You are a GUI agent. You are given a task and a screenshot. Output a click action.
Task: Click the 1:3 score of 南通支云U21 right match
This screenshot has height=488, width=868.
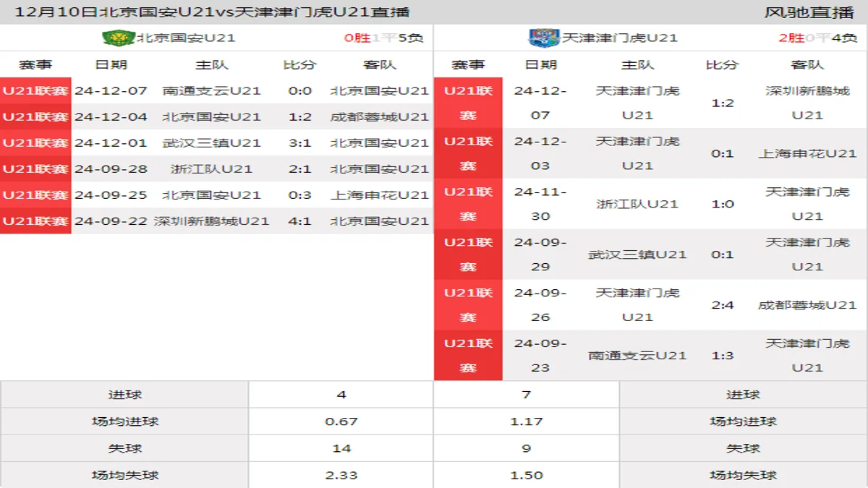[x=723, y=356]
